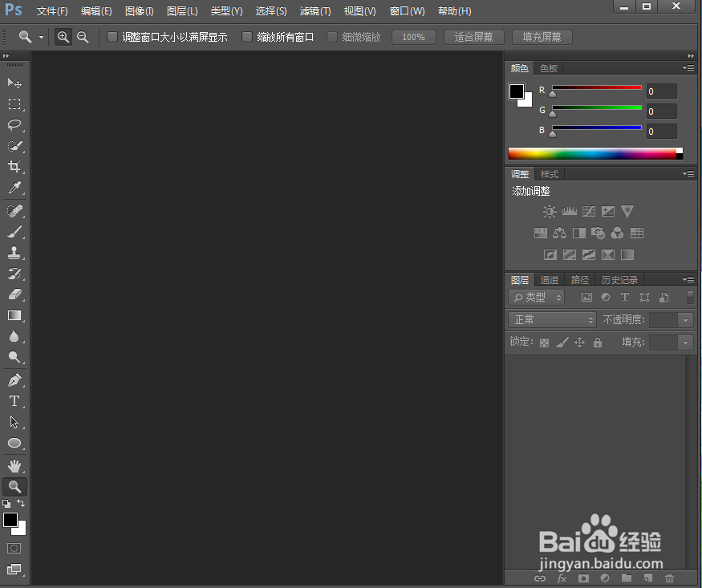Image resolution: width=702 pixels, height=588 pixels.
Task: Toggle lock position
Action: point(580,343)
